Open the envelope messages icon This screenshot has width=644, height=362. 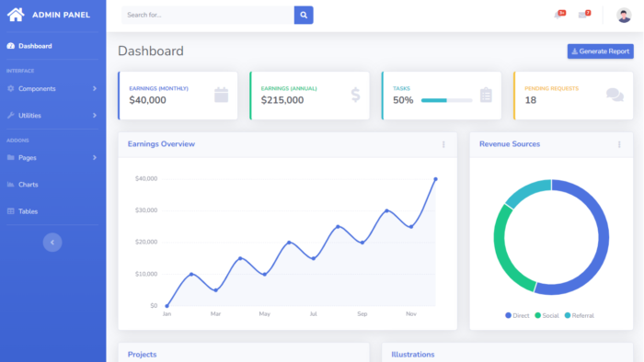point(582,16)
